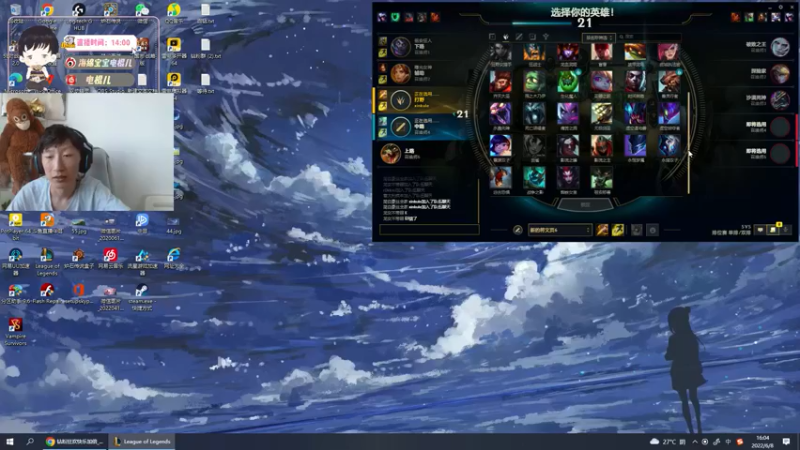Toggle the bottom lane role filter
The height and width of the screenshot is (450, 800).
[532, 37]
